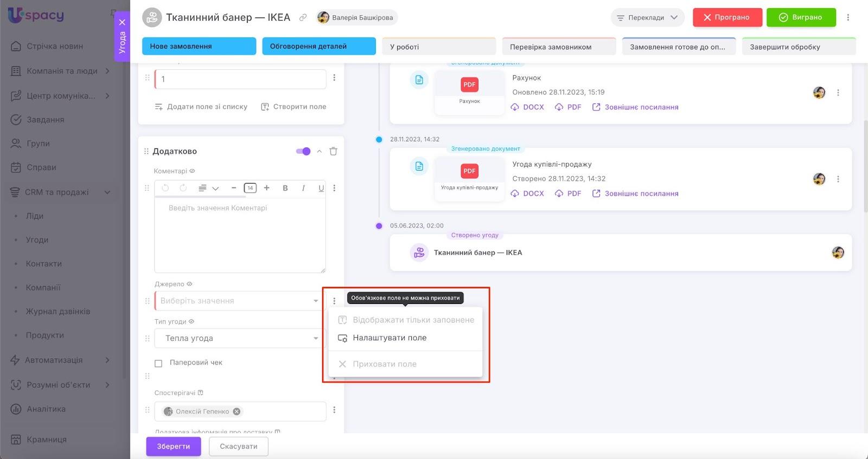Click Створити поле
This screenshot has height=459, width=868.
(293, 107)
